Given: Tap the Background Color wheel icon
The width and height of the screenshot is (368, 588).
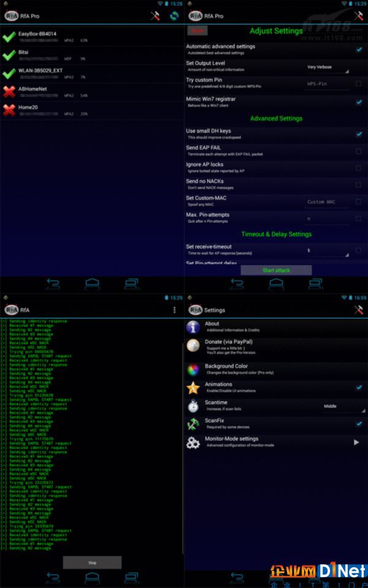Looking at the screenshot, I should pos(193,370).
